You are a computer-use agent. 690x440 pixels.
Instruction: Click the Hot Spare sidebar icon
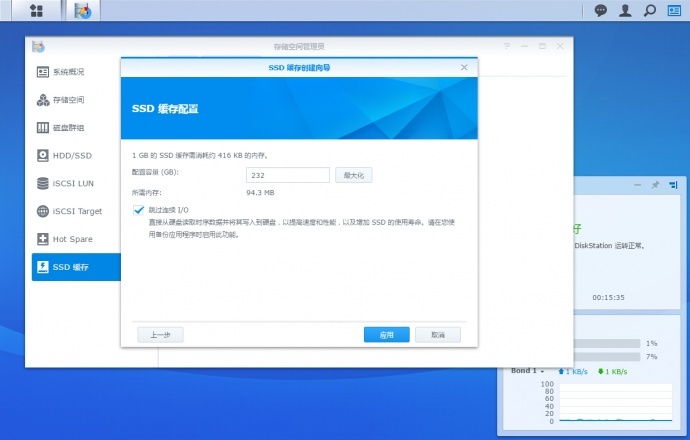tap(43, 239)
